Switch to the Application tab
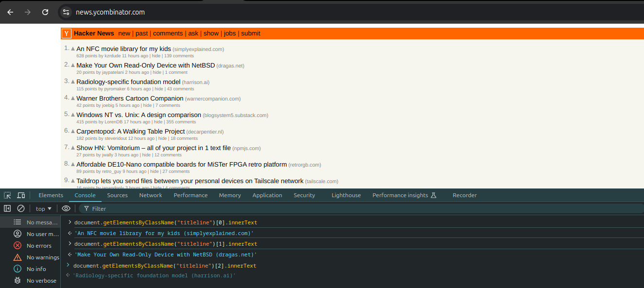 (267, 195)
